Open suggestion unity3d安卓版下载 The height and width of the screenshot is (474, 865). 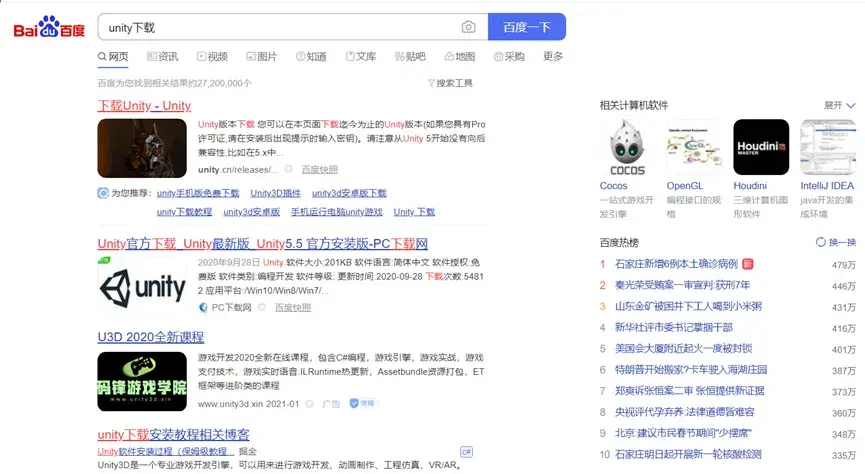349,193
